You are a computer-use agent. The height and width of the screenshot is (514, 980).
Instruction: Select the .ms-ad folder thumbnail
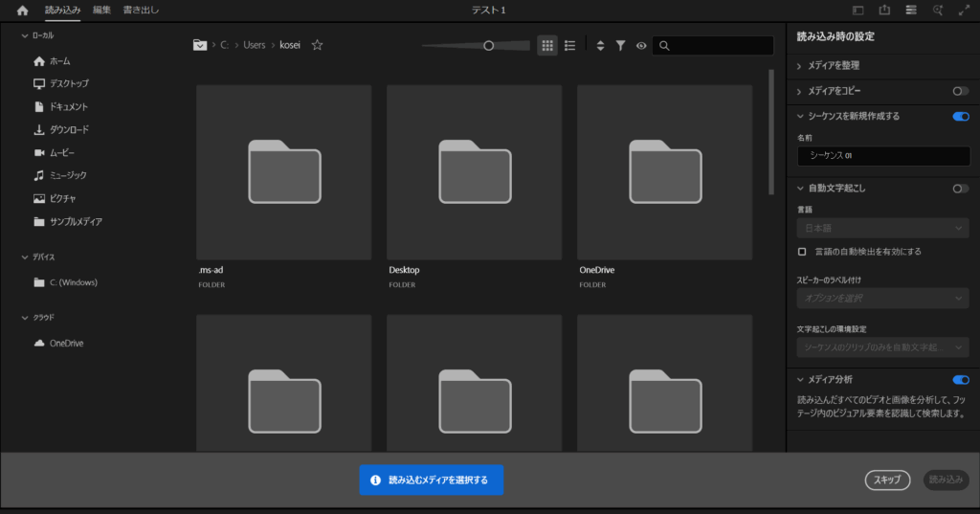pyautogui.click(x=283, y=172)
